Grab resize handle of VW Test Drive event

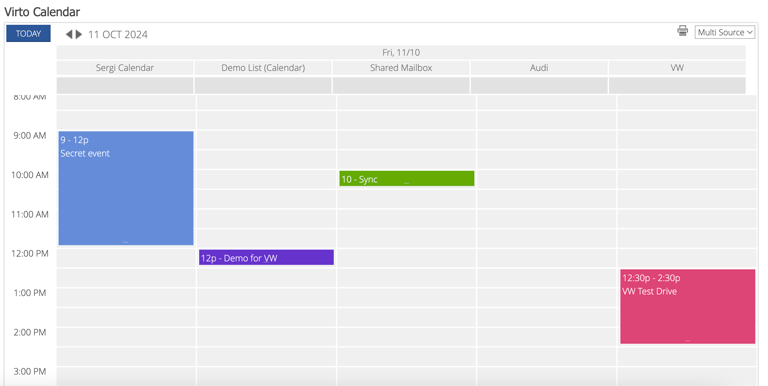687,340
